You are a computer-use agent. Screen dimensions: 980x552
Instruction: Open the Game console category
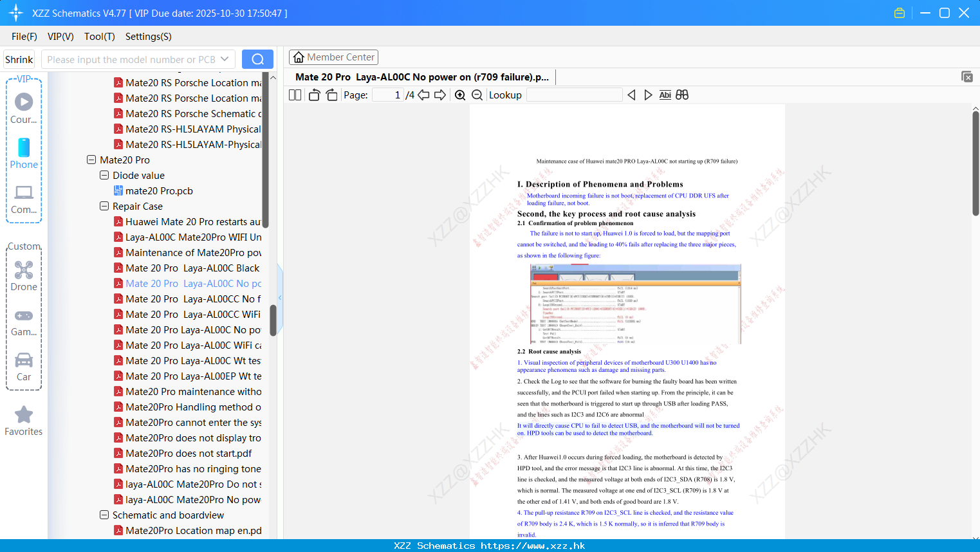(24, 322)
